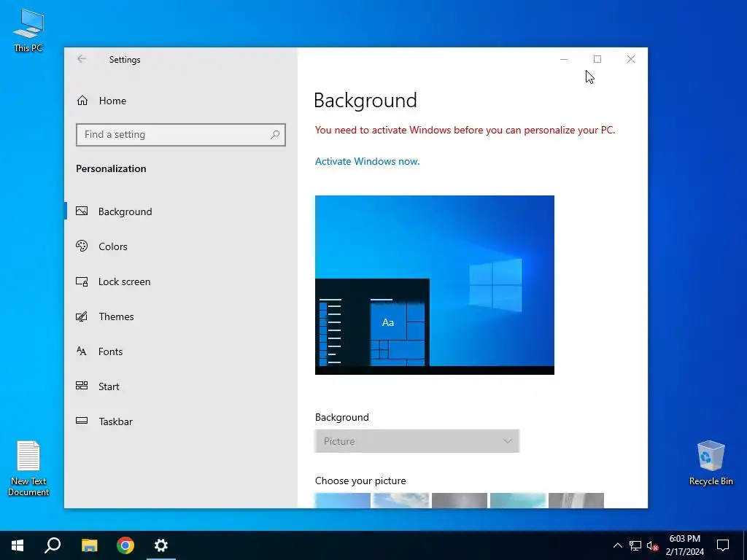The image size is (747, 560).
Task: Click the desktop background preview image
Action: tap(435, 285)
